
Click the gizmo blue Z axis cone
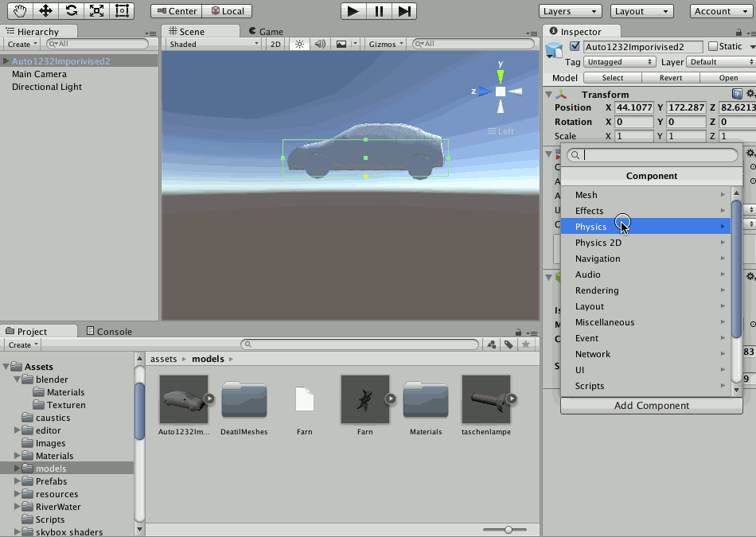click(485, 91)
